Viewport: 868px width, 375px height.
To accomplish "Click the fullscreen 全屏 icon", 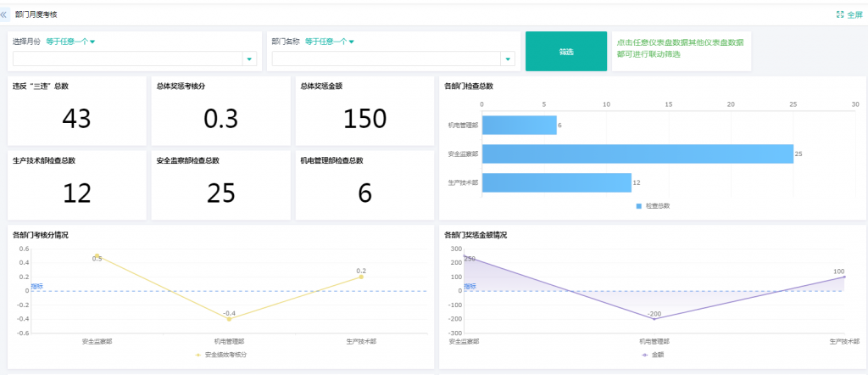I will [840, 15].
